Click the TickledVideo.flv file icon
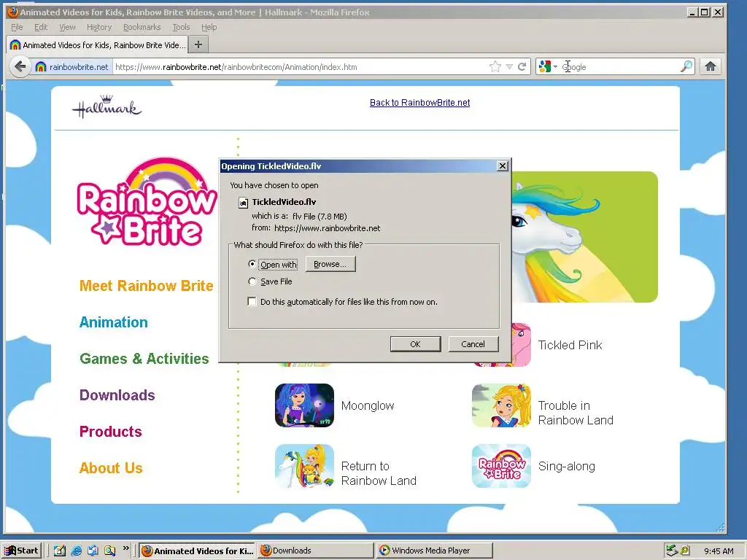Screen dimensions: 747x560 243,203
